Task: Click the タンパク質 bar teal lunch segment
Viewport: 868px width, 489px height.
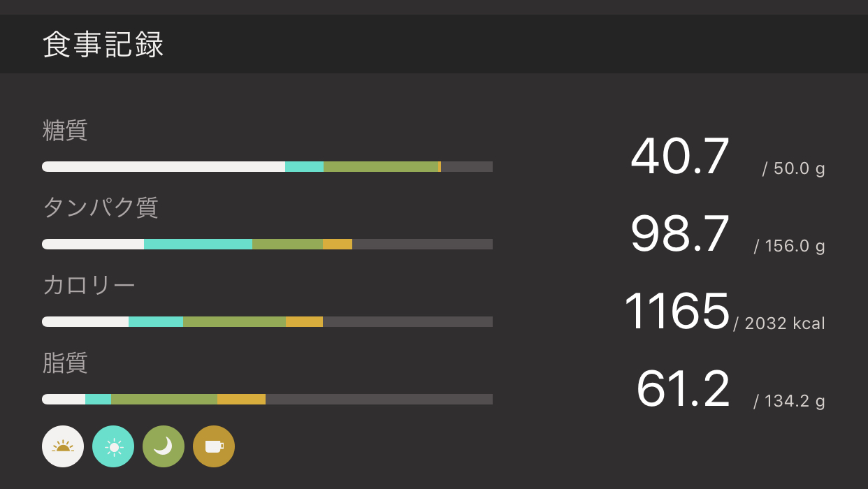Action: (x=198, y=245)
